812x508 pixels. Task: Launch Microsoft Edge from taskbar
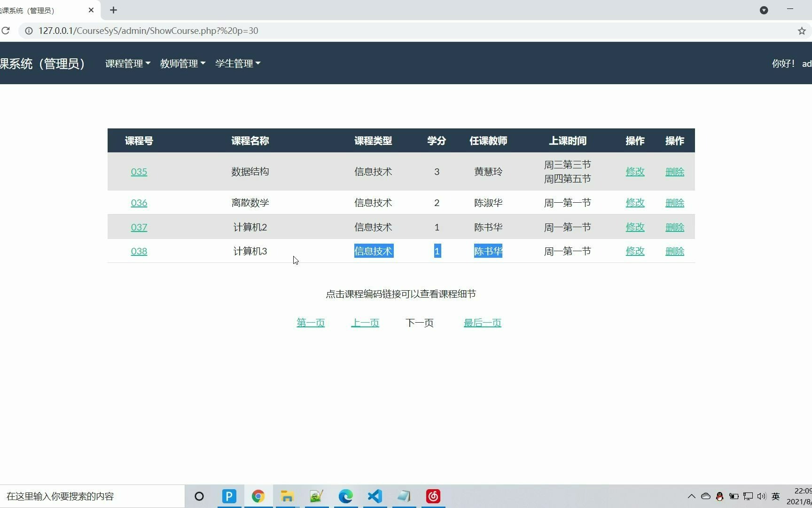click(345, 496)
